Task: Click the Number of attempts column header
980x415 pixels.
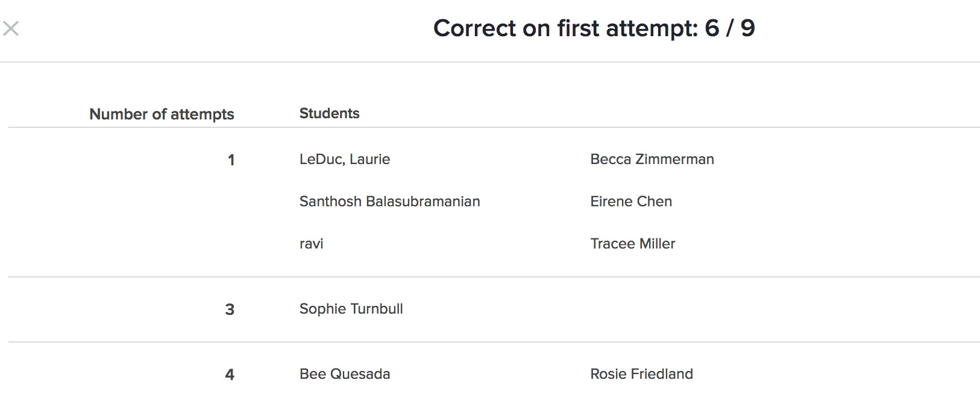Action: click(162, 114)
